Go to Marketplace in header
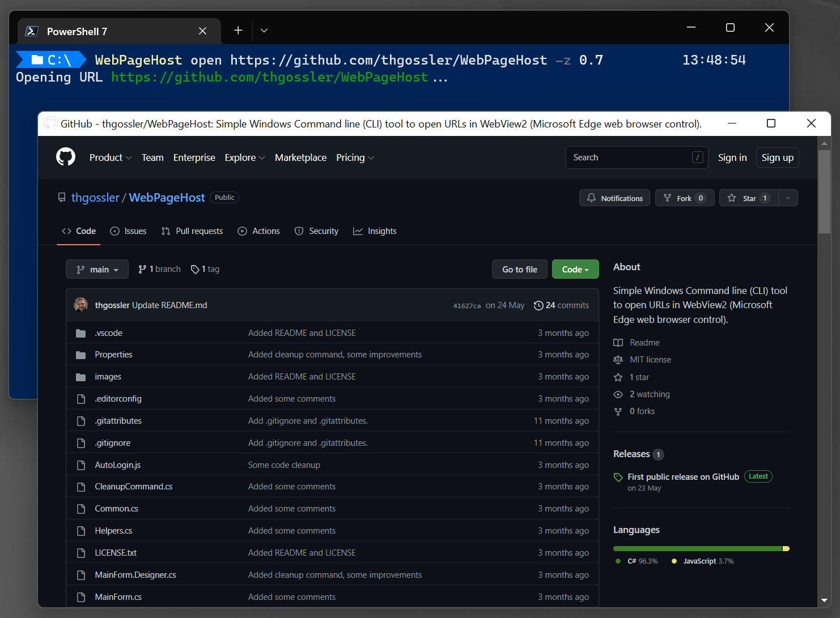This screenshot has height=618, width=840. [300, 157]
